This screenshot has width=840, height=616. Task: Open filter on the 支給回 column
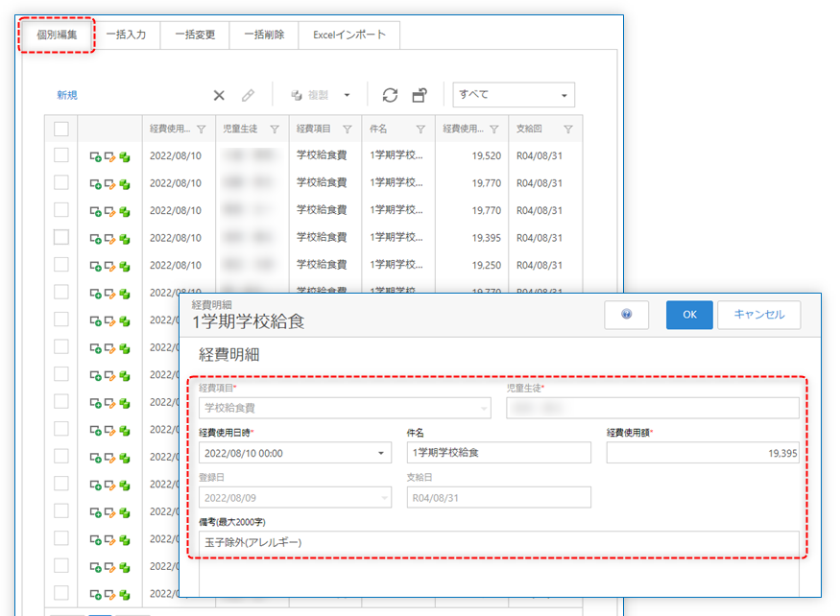pyautogui.click(x=568, y=130)
